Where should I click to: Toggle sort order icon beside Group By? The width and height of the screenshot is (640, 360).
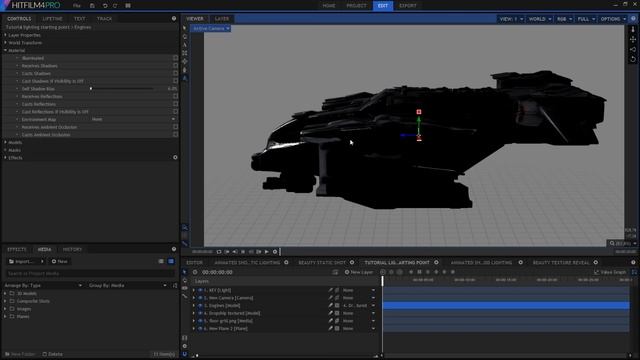(x=175, y=285)
